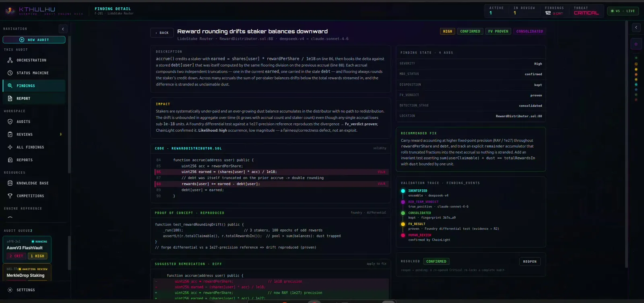
Task: Click the green WS status dot
Action: tap(613, 11)
